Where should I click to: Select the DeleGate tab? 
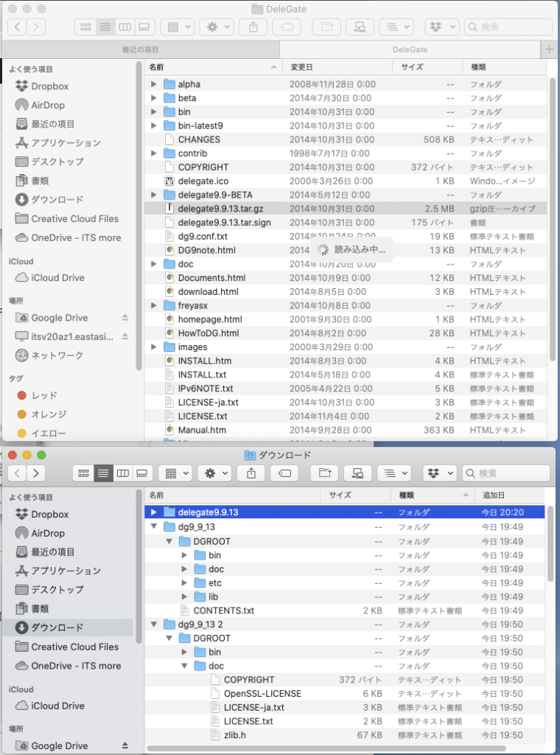click(x=410, y=49)
